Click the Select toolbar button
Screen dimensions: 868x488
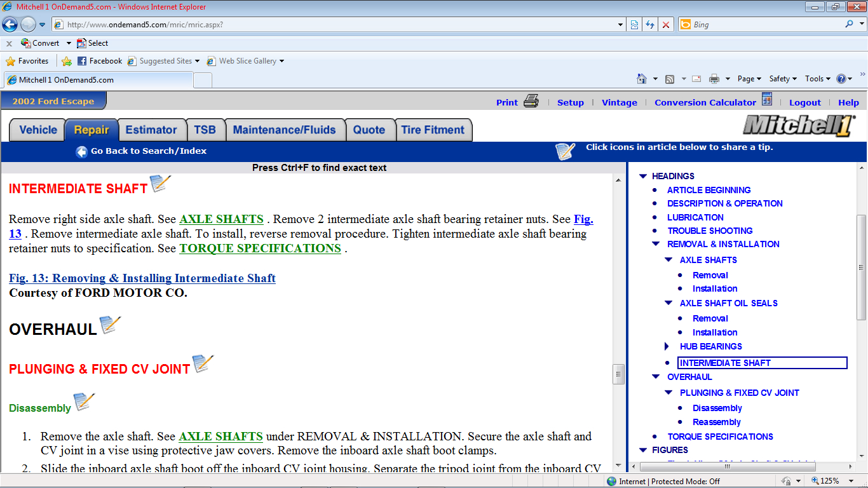point(93,43)
